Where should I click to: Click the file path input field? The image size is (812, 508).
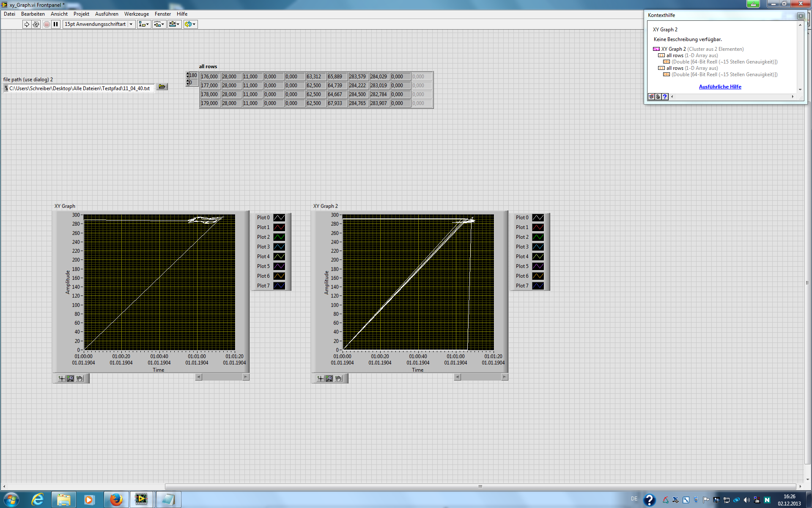tap(80, 88)
